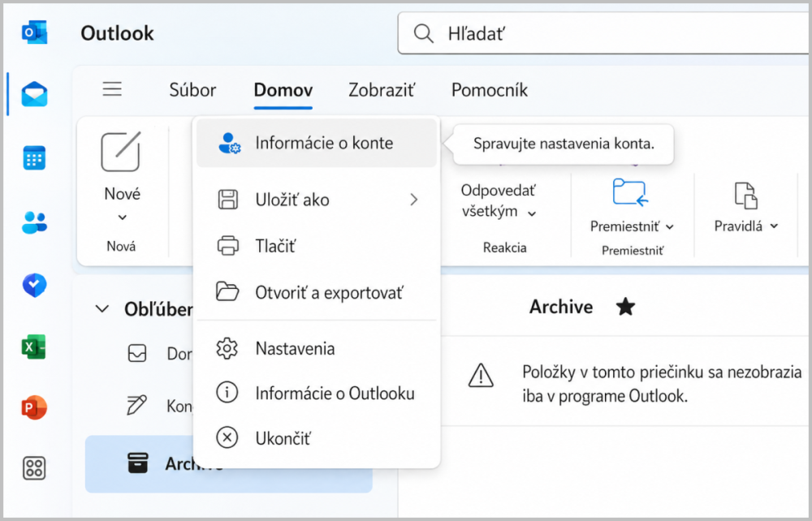The height and width of the screenshot is (521, 812).
Task: Click the Outlook title text
Action: click(x=117, y=33)
